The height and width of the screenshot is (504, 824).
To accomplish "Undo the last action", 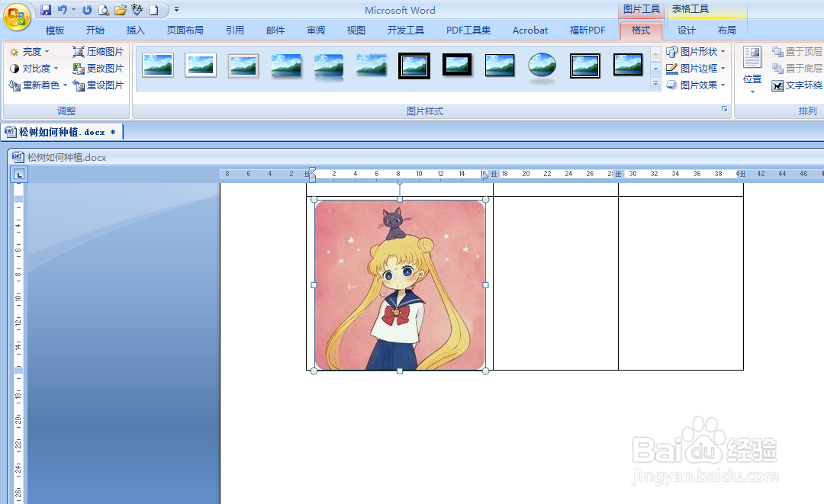I will click(x=63, y=9).
